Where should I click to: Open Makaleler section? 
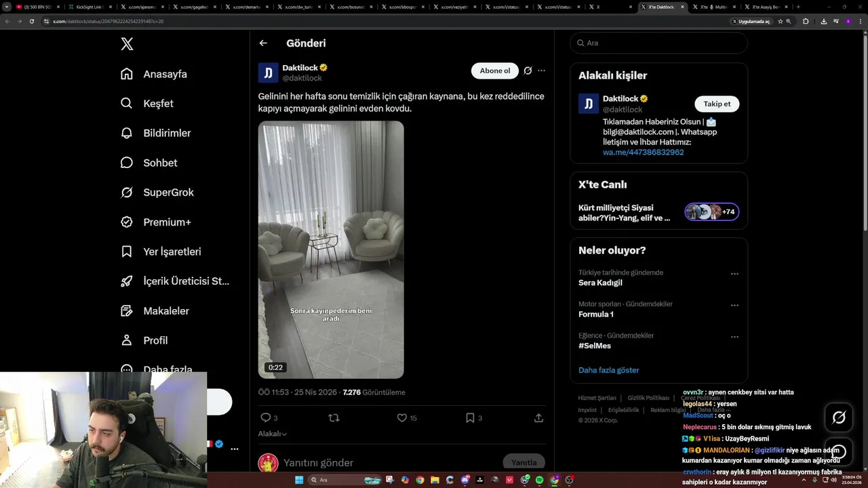click(x=155, y=310)
